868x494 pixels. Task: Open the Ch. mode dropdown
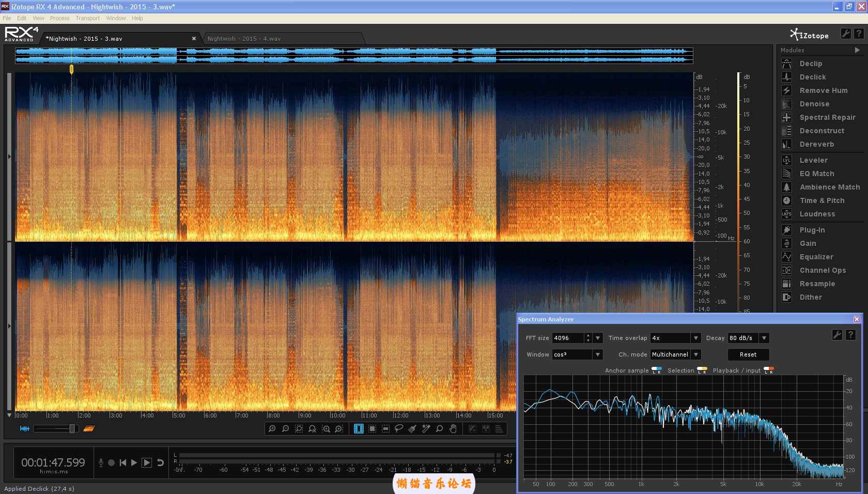[x=696, y=354]
